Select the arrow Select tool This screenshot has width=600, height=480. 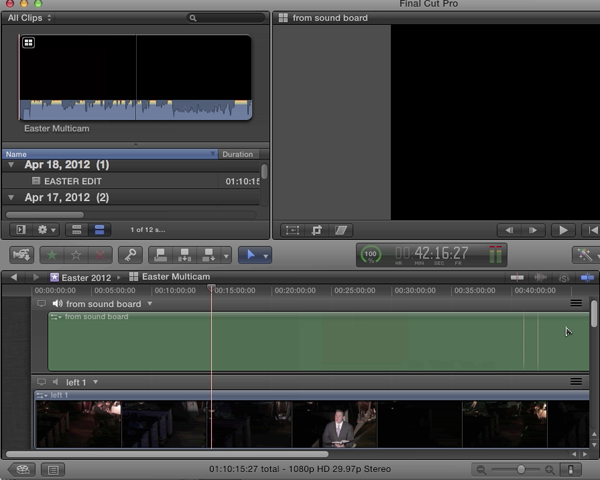[x=250, y=255]
